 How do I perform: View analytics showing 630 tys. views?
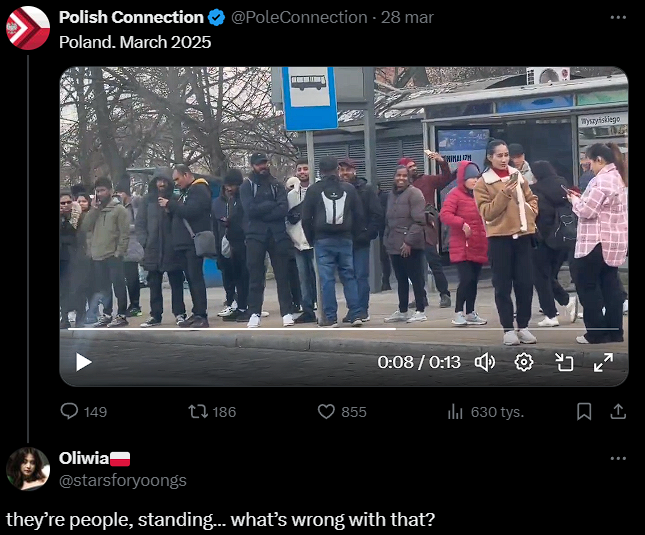486,412
